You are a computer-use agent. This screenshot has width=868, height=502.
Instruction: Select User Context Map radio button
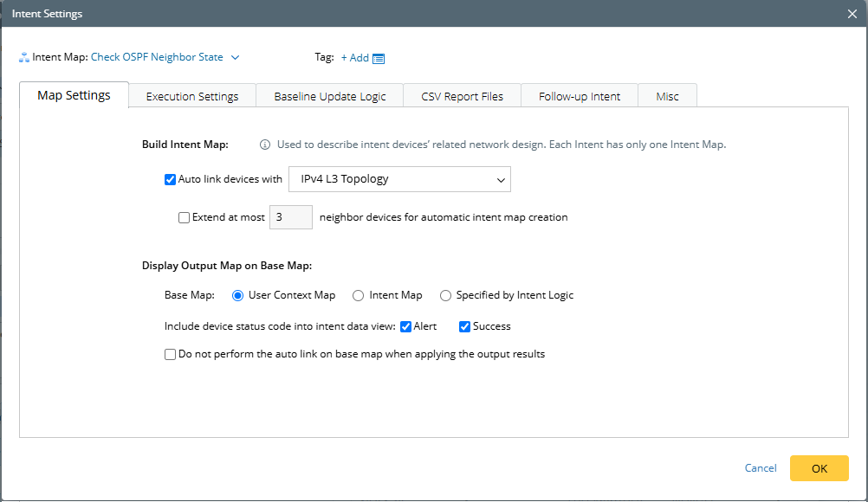238,296
